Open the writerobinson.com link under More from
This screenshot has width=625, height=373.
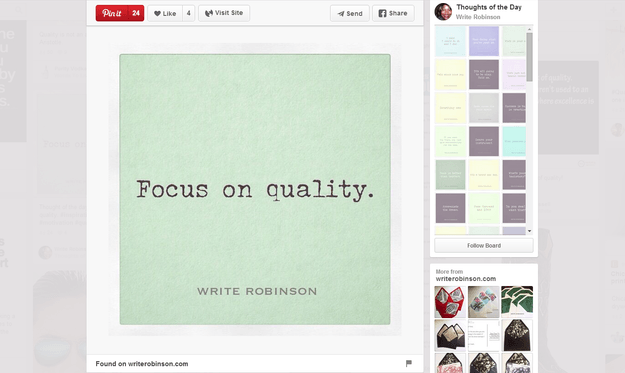pos(466,279)
